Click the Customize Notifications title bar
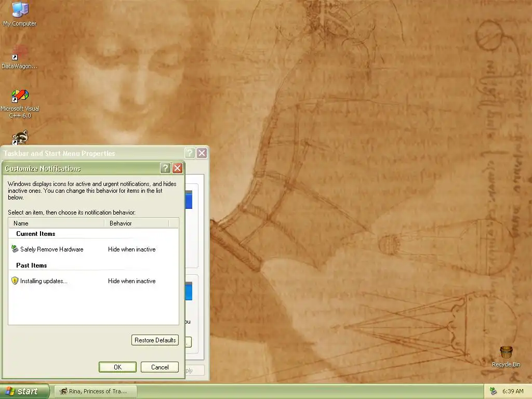Screen dimensions: 532x399 pyautogui.click(x=82, y=168)
